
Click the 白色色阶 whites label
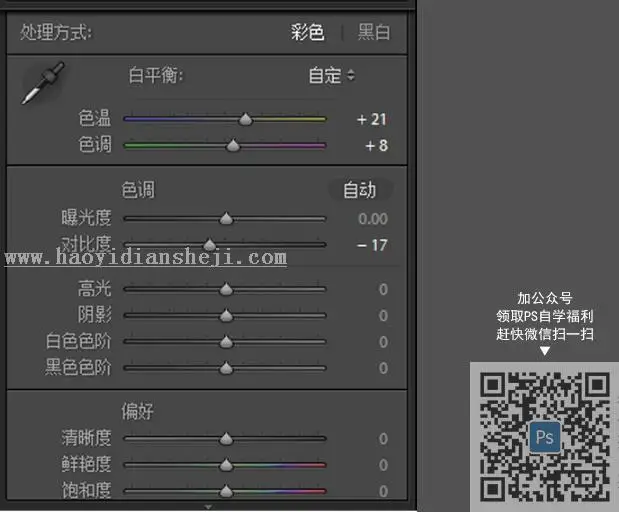(x=78, y=341)
